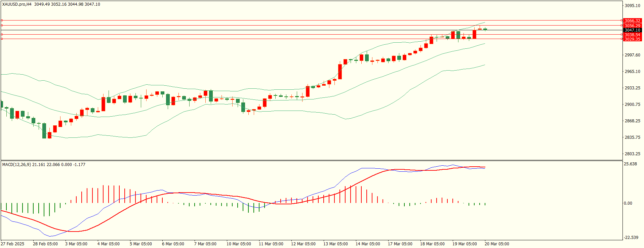
Task: Click the 2868.25 price scale label
Action: (632, 121)
